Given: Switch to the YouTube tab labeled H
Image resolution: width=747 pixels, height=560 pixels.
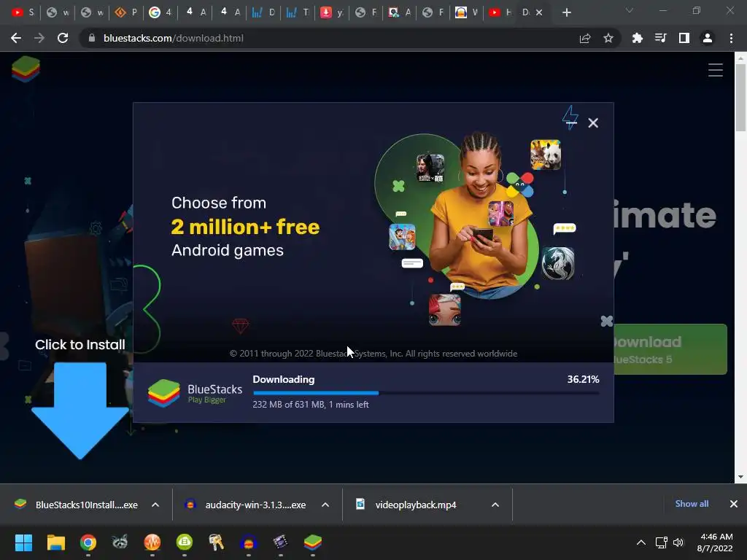Looking at the screenshot, I should pos(500,12).
